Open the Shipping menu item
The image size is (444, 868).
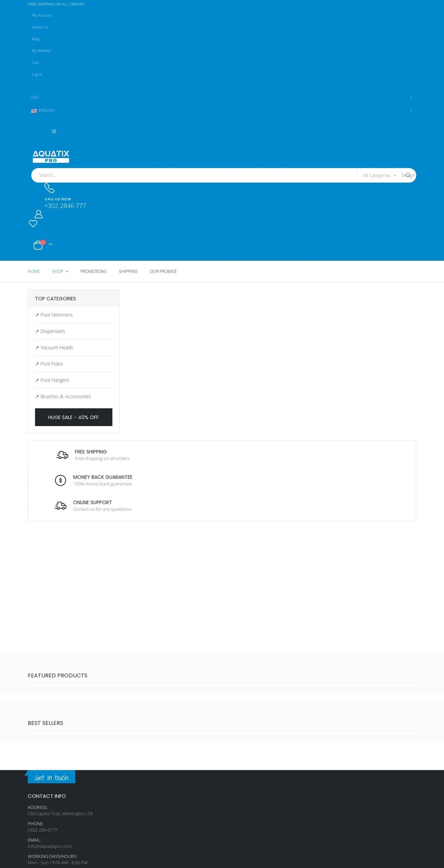(x=128, y=271)
